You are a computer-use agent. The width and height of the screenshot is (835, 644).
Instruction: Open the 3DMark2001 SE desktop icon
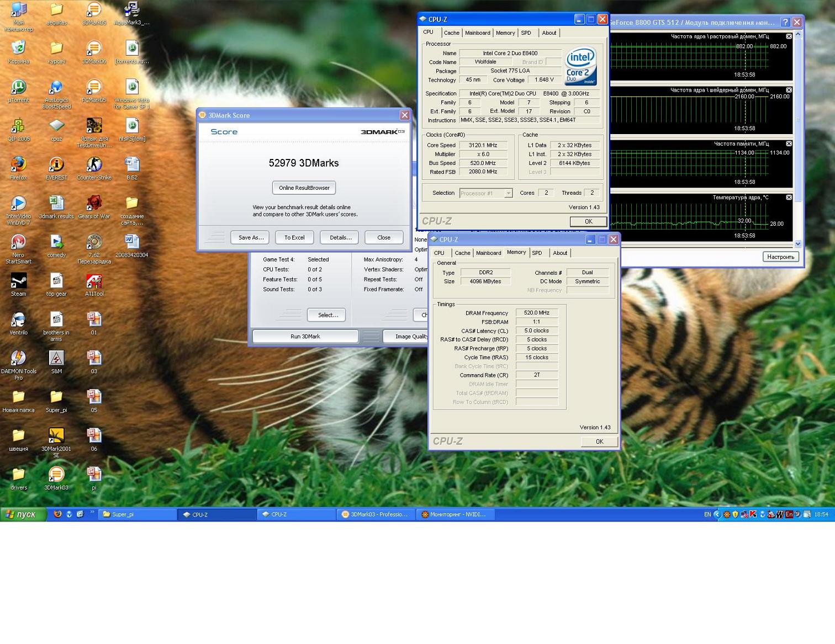tap(56, 443)
